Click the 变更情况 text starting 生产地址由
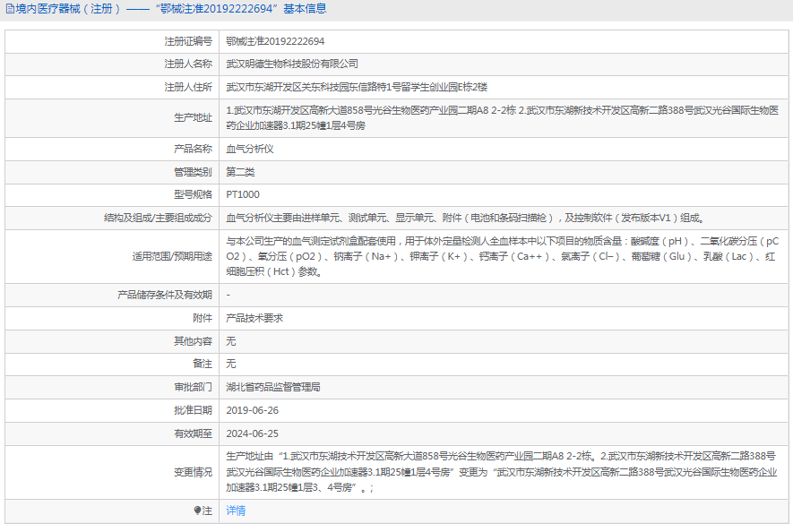Viewport: 793px width, 532px height. click(502, 472)
